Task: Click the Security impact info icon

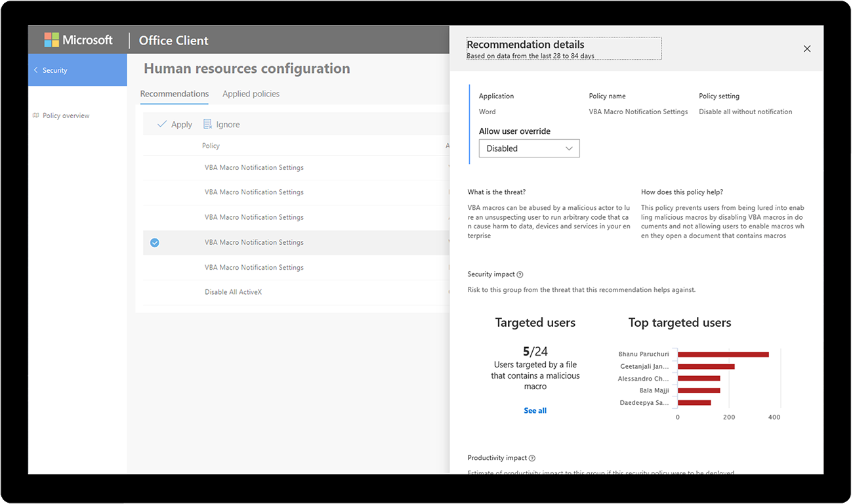Action: click(519, 274)
